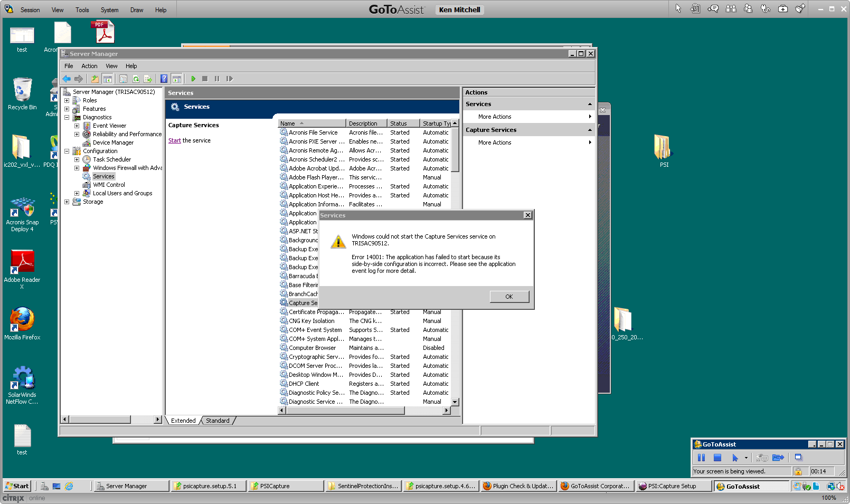Collapse the Diagnostics tree node
Viewport: 850px width, 504px height.
pos(67,117)
